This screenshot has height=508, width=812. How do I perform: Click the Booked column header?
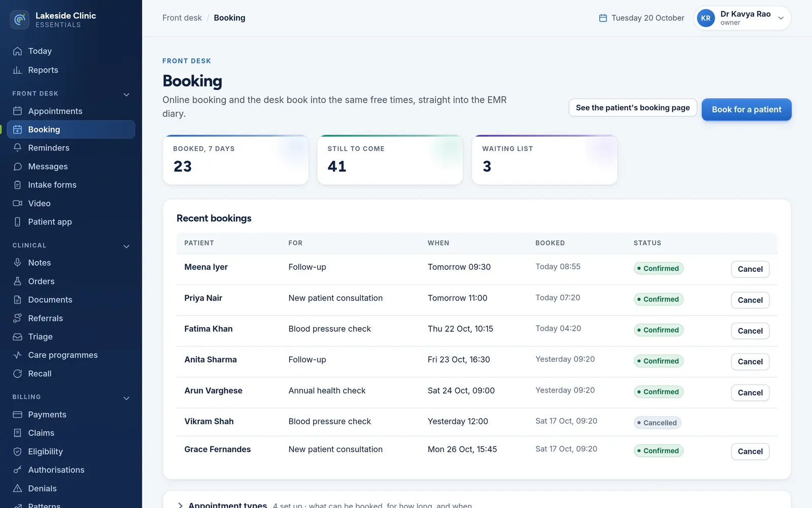pyautogui.click(x=550, y=243)
